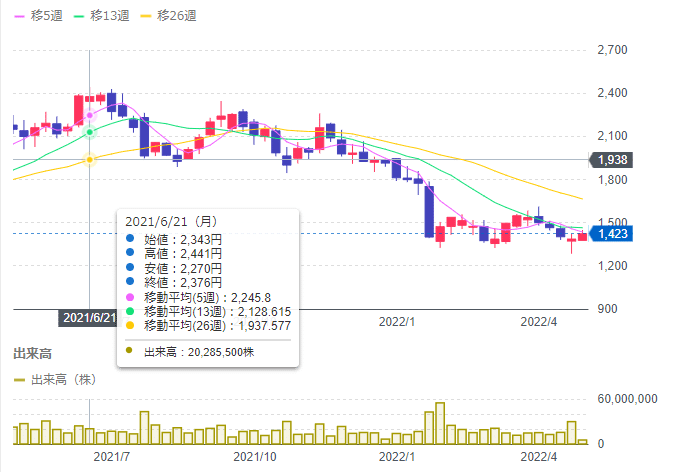This screenshot has height=472, width=674.
Task: Click the 13-week average marker on crosshair
Action: (x=90, y=132)
